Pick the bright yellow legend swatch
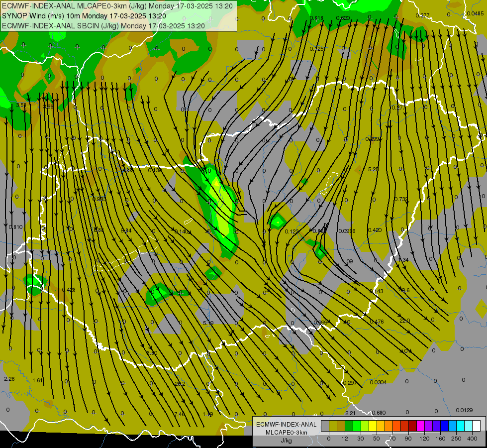 tap(373, 426)
